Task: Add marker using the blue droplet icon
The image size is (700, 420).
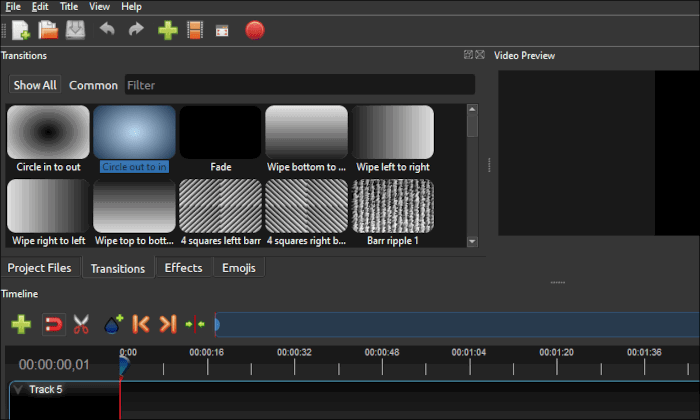Action: click(x=113, y=324)
